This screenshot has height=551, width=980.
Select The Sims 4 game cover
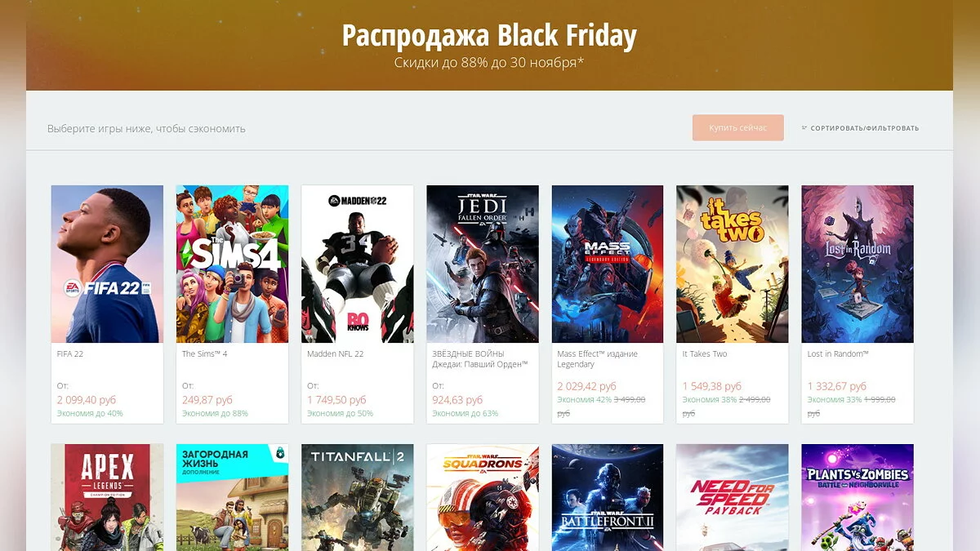pyautogui.click(x=232, y=264)
